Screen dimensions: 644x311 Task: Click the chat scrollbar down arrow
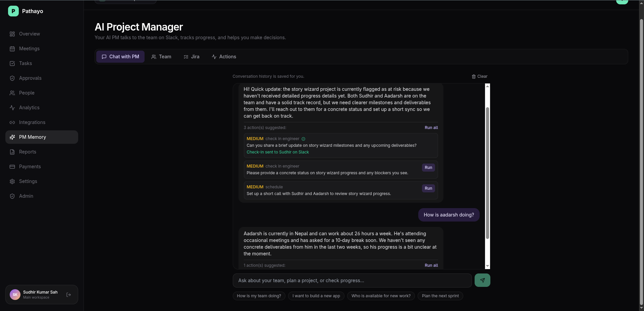click(x=488, y=266)
